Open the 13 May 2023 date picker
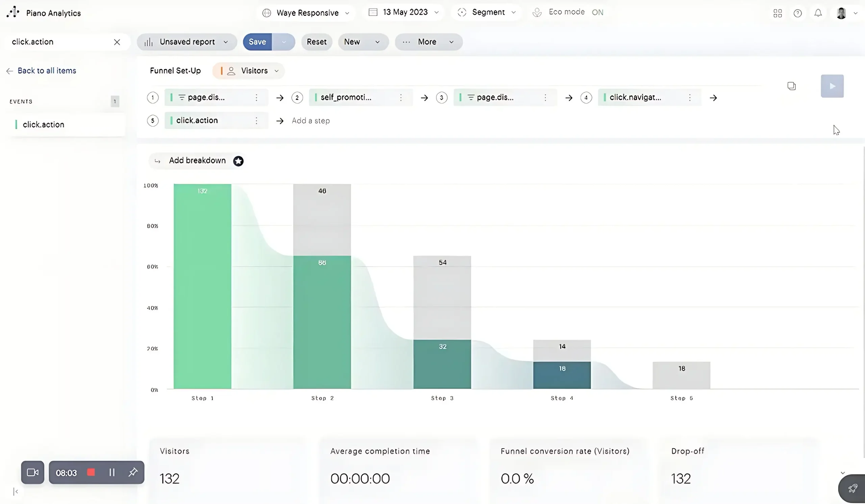The width and height of the screenshot is (865, 504). [x=404, y=12]
